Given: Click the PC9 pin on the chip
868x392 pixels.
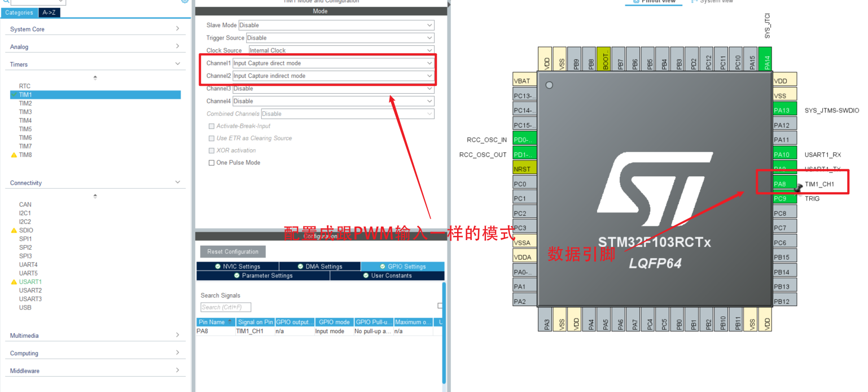Looking at the screenshot, I should click(x=784, y=198).
